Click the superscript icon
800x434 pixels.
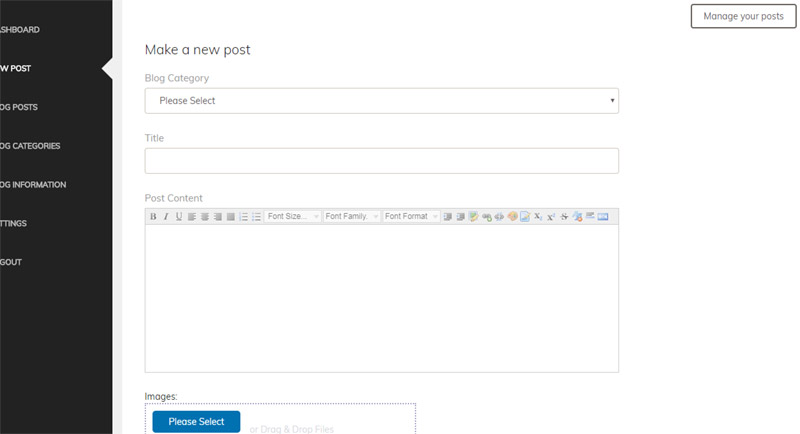click(551, 217)
